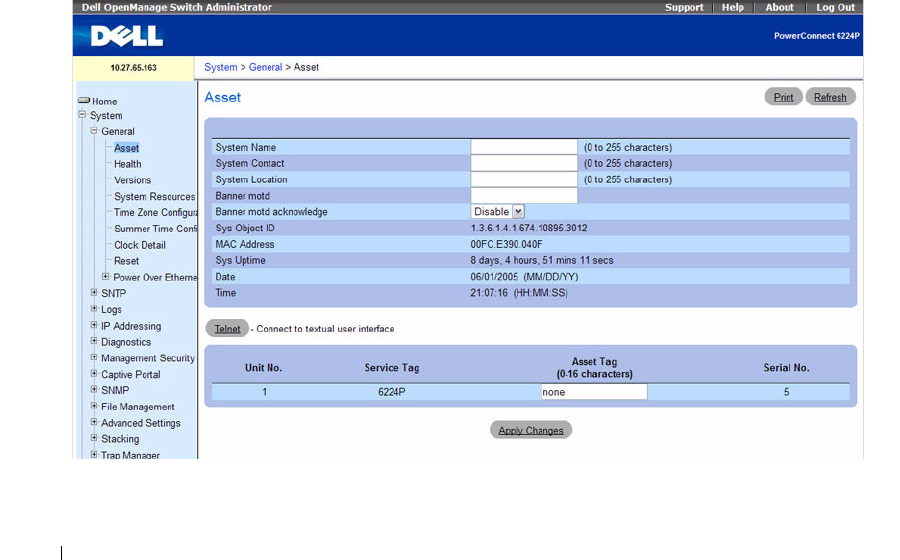This screenshot has width=900, height=560.
Task: Click the PowerConnect 6224P model label
Action: click(x=816, y=36)
